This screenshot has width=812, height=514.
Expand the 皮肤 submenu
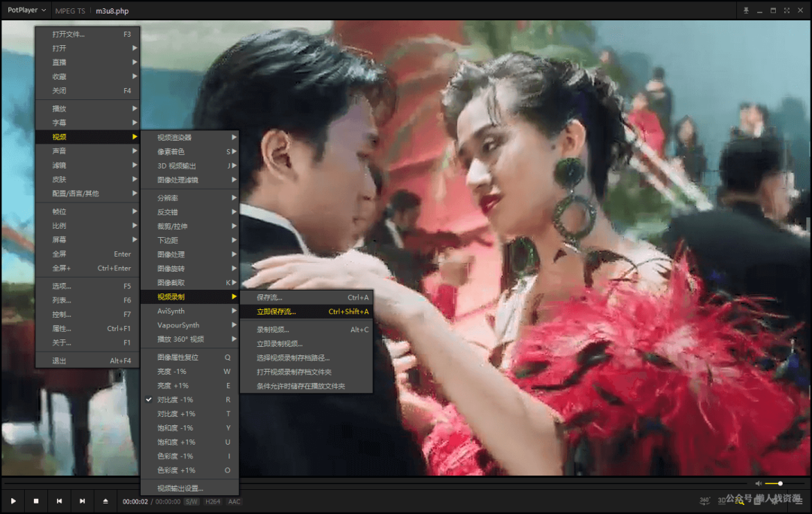point(87,179)
